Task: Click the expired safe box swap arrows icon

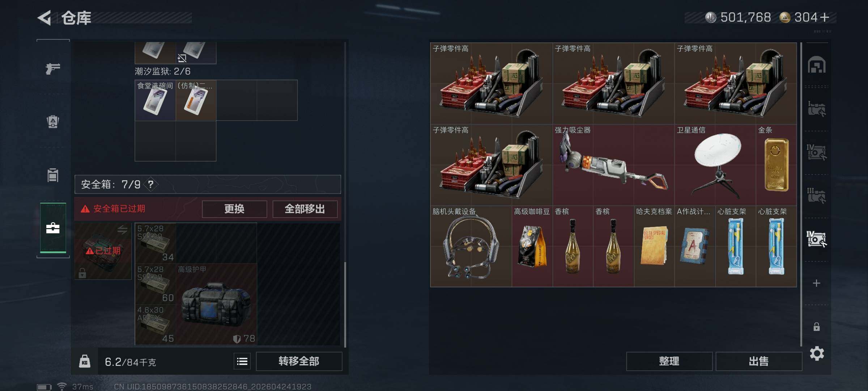Action: 122,230
